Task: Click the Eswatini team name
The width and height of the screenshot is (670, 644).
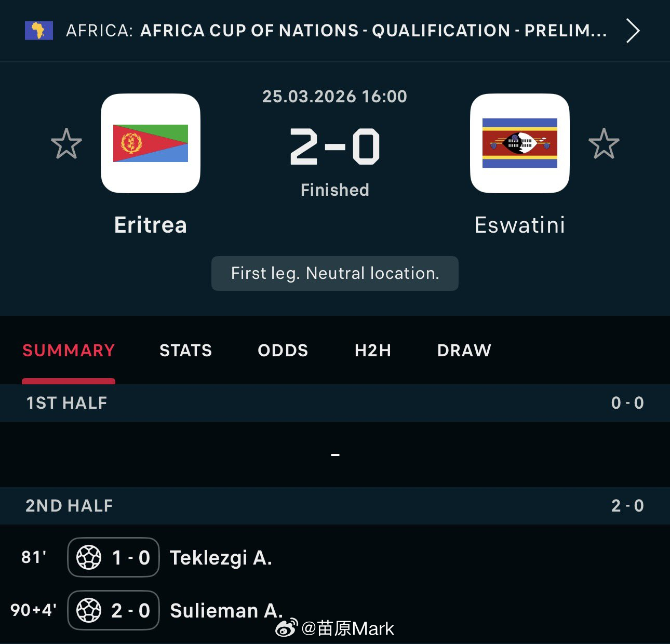Action: (520, 225)
